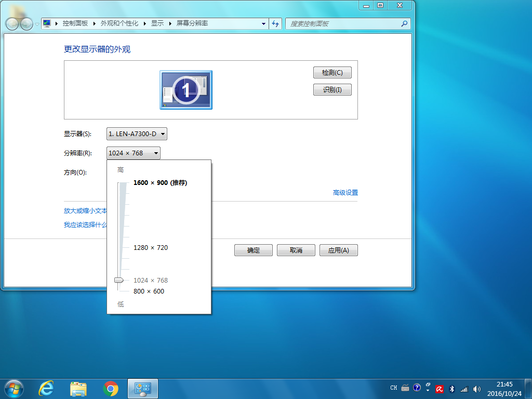Image resolution: width=532 pixels, height=399 pixels.
Task: Choose 1600 × 900 (推荐) resolution
Action: point(160,182)
